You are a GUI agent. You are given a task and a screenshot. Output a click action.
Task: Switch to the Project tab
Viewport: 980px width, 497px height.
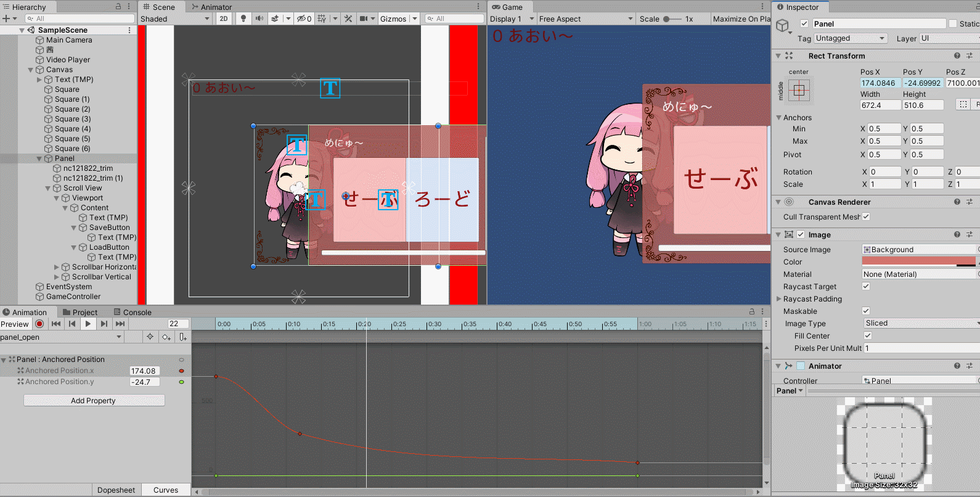(80, 312)
